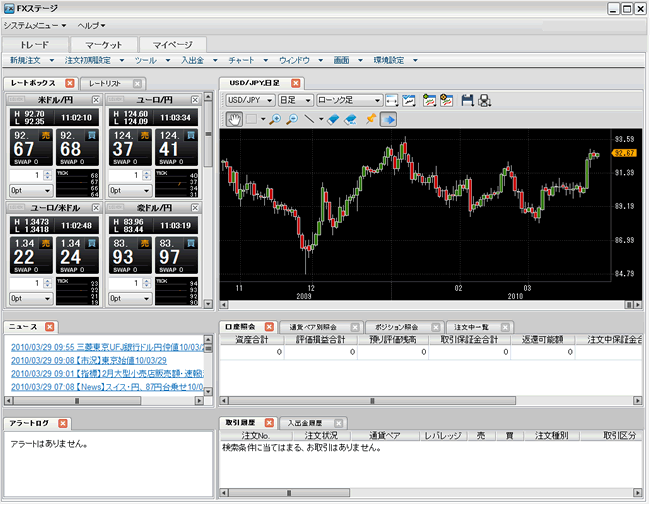This screenshot has width=650, height=505.
Task: Click the erase-all eraser icon
Action: pos(351,119)
